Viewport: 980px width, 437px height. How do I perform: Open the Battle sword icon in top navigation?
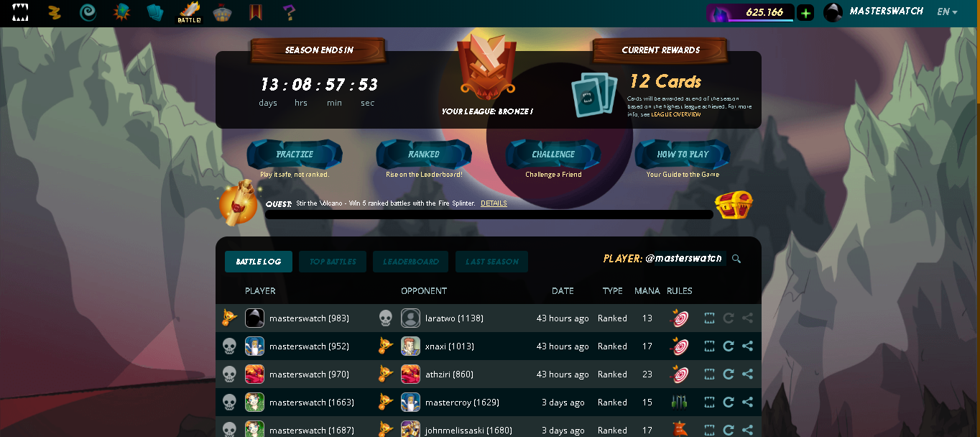189,12
